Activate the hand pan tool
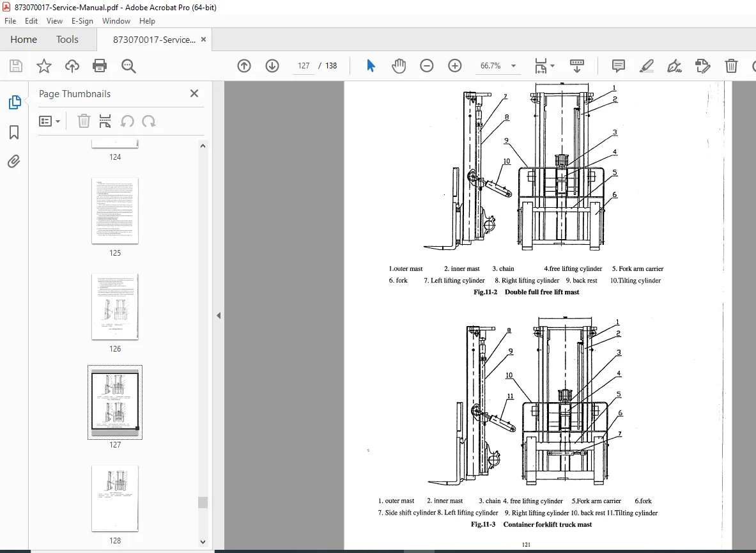 coord(399,66)
